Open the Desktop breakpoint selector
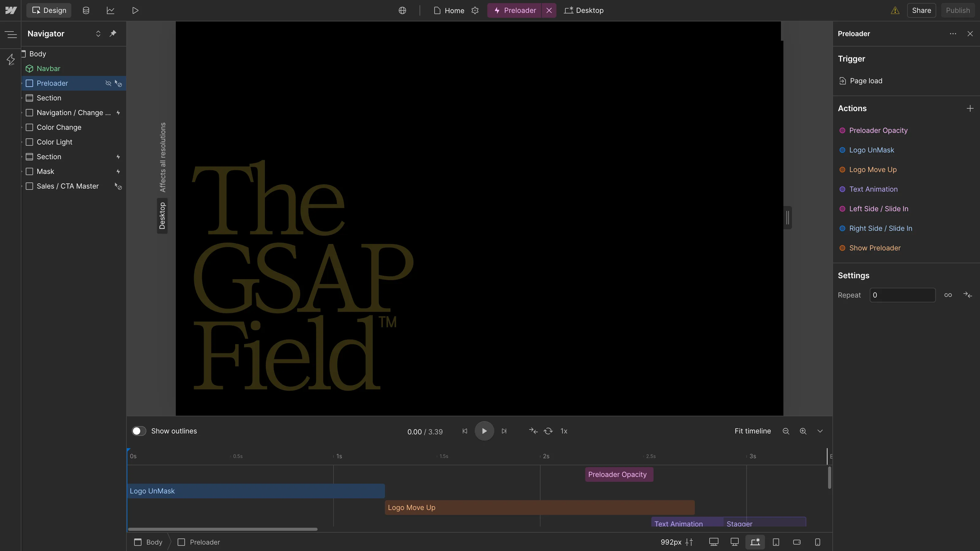 (584, 10)
